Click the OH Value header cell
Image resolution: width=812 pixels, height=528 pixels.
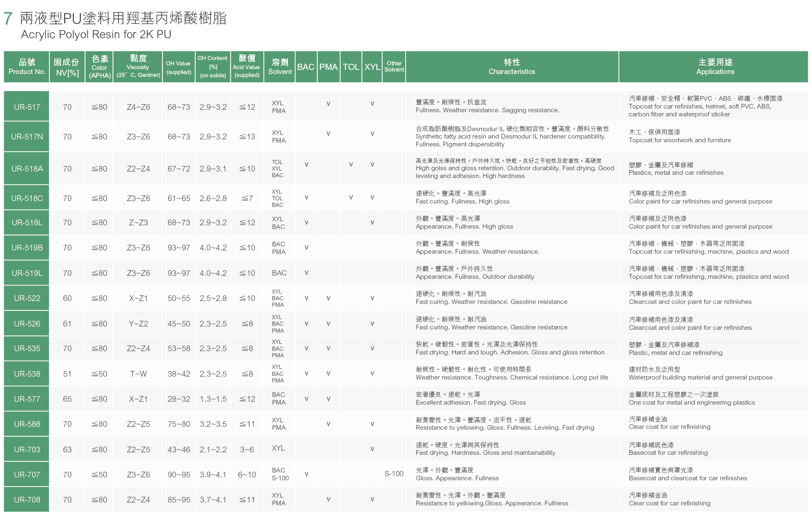click(x=179, y=67)
